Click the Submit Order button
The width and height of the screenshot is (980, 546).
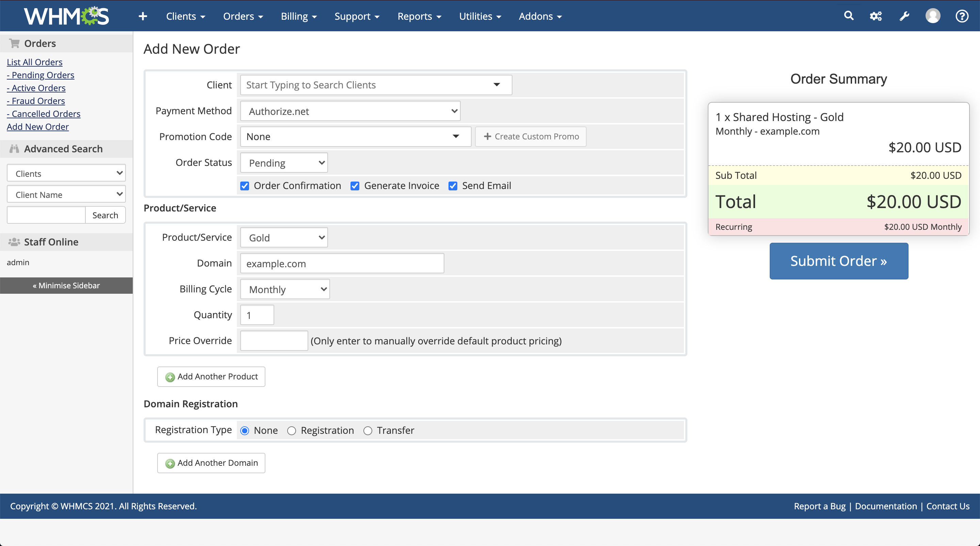(838, 261)
